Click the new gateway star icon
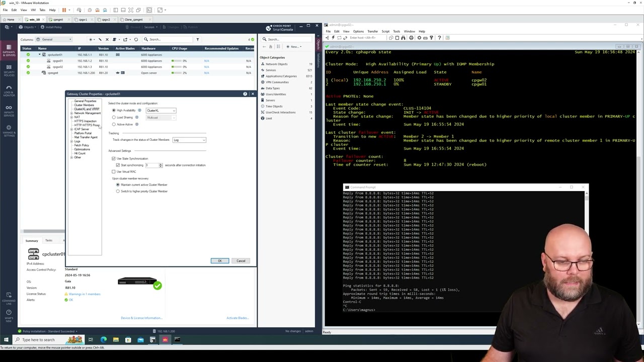Image resolution: width=644 pixels, height=362 pixels. tap(91, 39)
